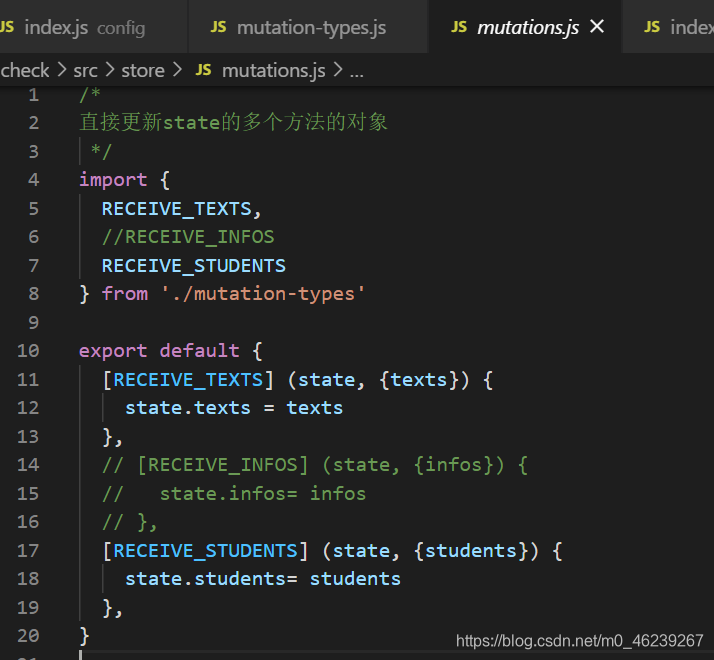Viewport: 714px width, 660px height.
Task: Click the 'store' breadcrumb segment
Action: 143,71
